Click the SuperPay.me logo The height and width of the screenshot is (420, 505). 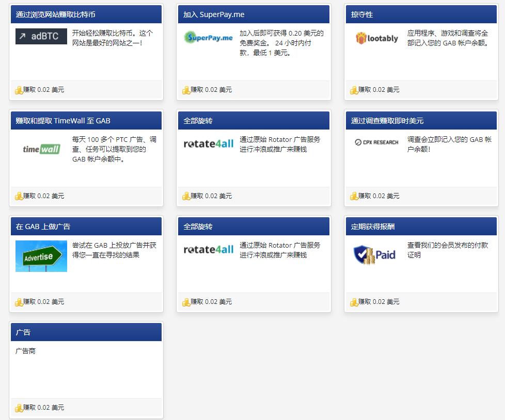coord(209,37)
